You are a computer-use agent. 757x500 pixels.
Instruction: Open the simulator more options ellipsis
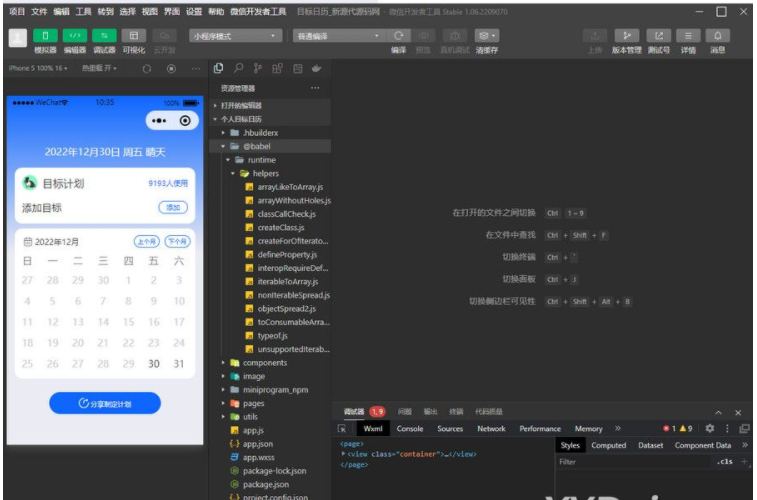pyautogui.click(x=196, y=69)
